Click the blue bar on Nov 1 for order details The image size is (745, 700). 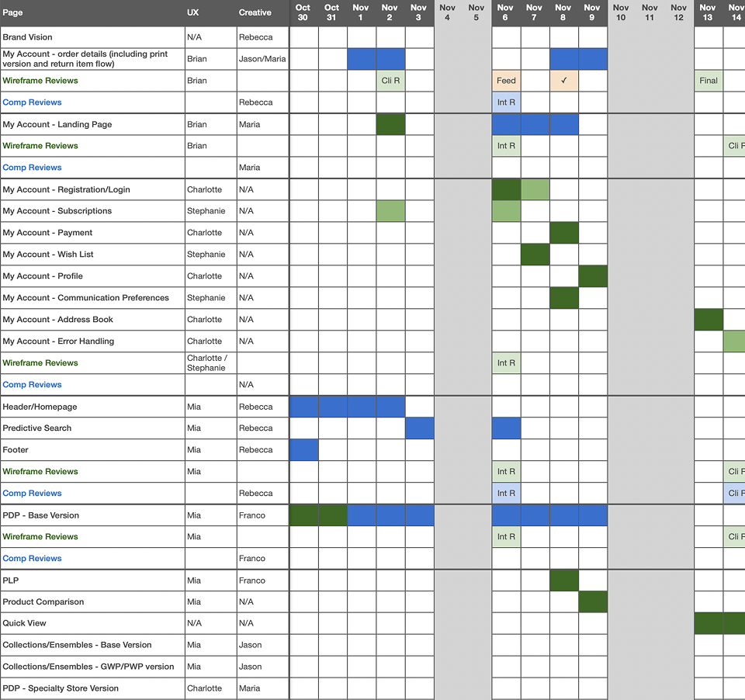pos(361,58)
